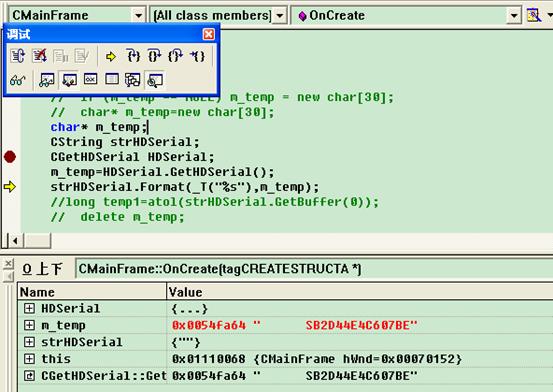Click yellow current-statement arrow in editor margin

[10, 186]
